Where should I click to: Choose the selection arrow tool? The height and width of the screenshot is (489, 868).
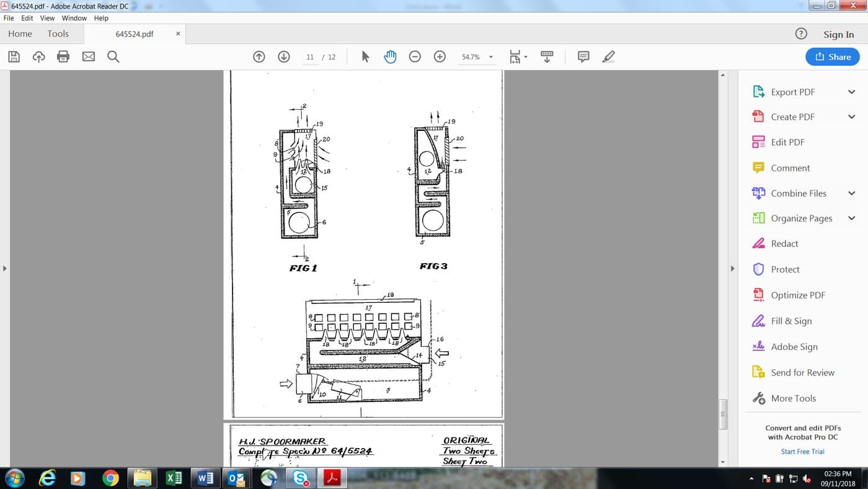point(365,56)
